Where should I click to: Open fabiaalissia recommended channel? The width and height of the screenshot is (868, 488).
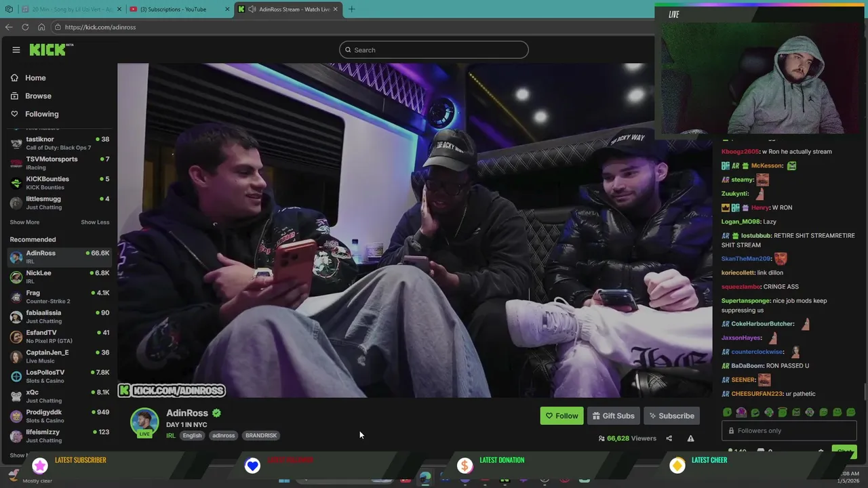pos(59,317)
